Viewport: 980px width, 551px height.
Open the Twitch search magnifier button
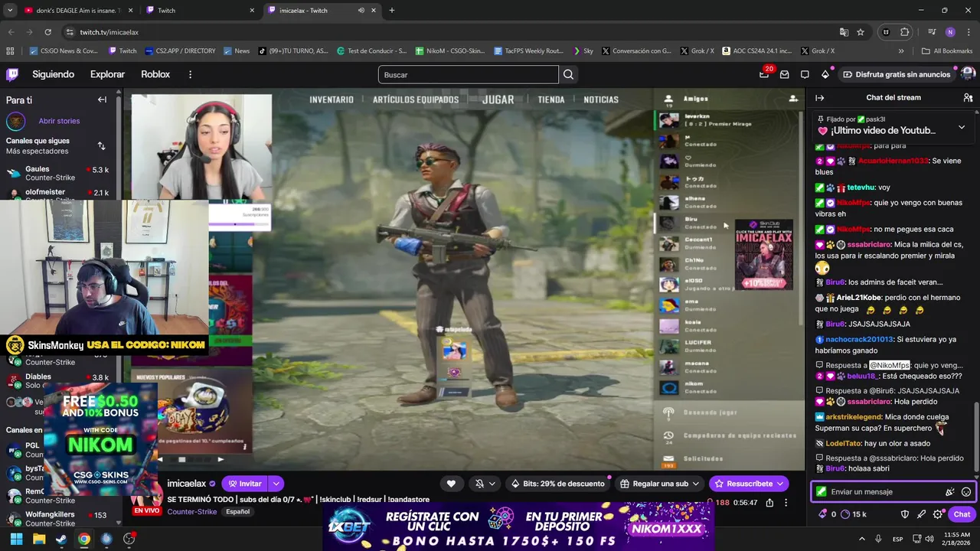[568, 74]
